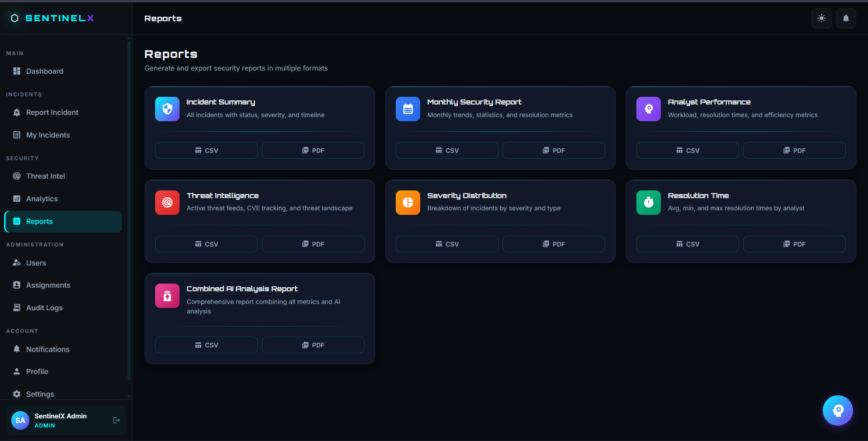
Task: Open Dashboard from the sidebar menu
Action: coord(63,71)
